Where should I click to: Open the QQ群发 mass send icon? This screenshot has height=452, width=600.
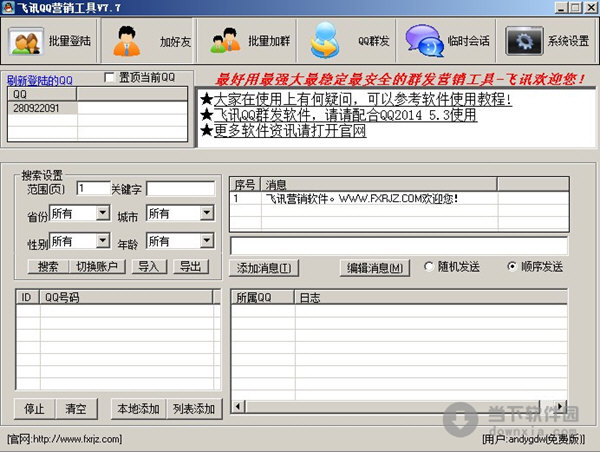(x=325, y=41)
